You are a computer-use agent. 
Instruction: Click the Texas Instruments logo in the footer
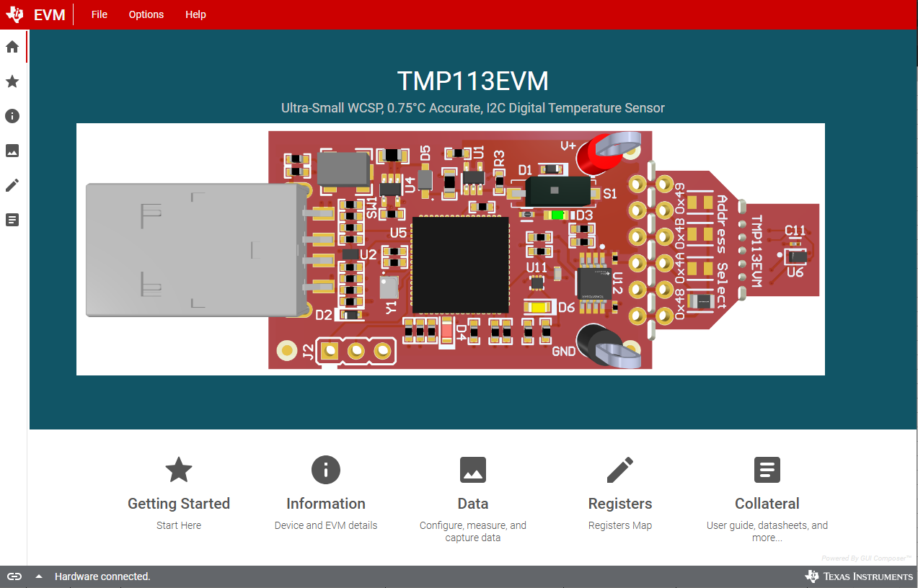(857, 576)
